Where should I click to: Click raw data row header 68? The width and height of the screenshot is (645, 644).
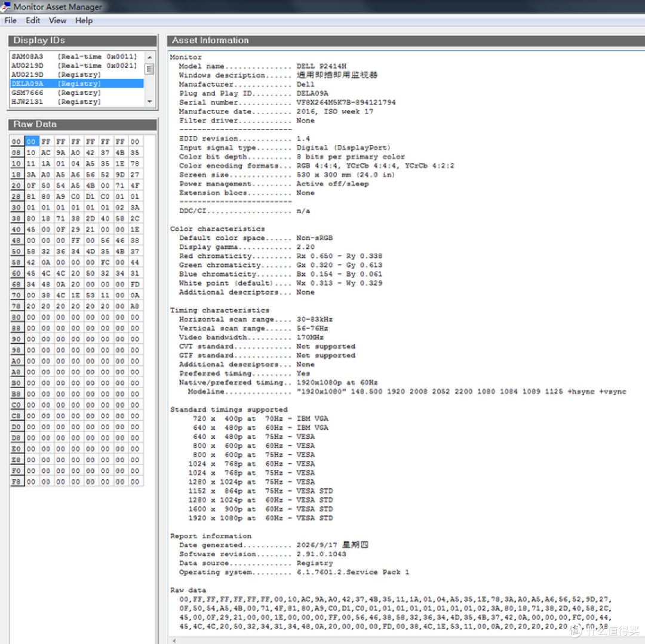click(x=17, y=284)
